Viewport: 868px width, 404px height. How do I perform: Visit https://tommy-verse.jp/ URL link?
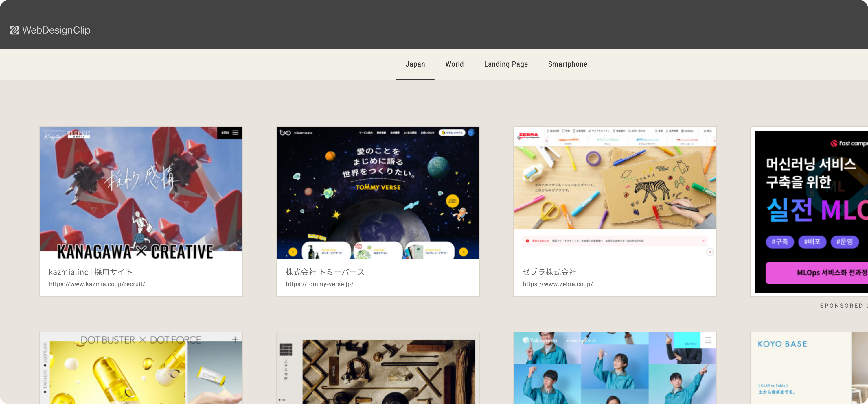pyautogui.click(x=319, y=284)
